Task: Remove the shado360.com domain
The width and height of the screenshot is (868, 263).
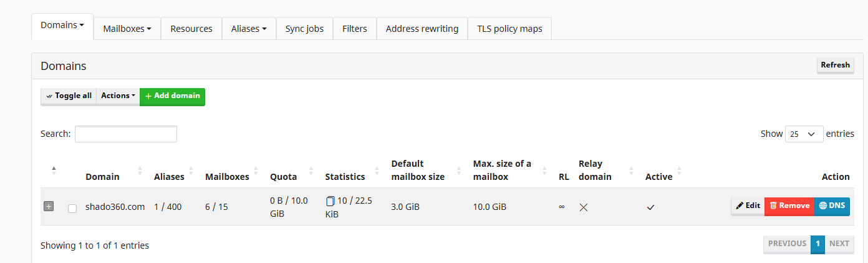Action: click(x=789, y=206)
